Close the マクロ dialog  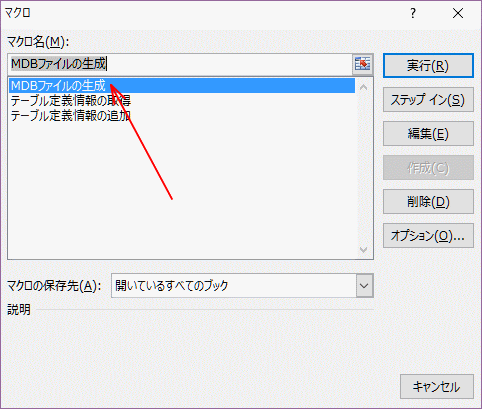[458, 13]
